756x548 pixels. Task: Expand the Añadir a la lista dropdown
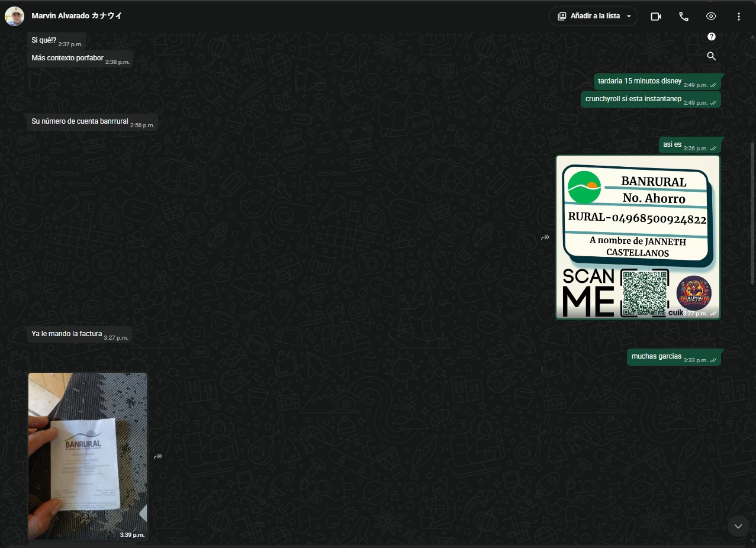[629, 17]
